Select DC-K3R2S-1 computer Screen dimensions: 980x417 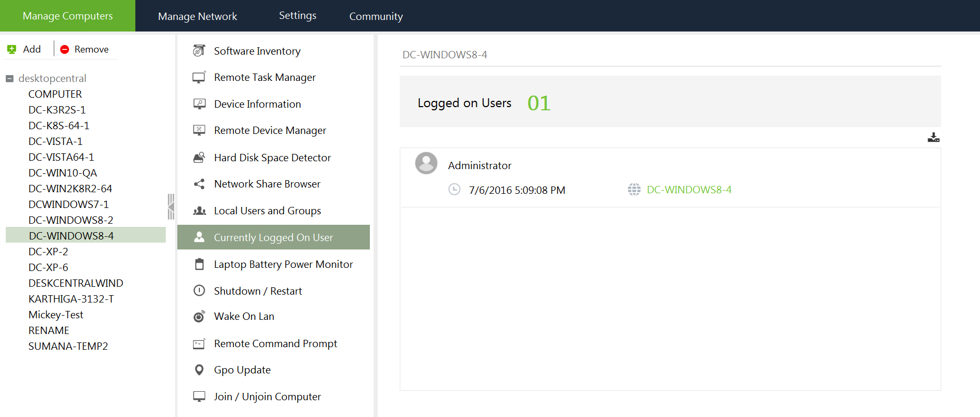click(57, 110)
